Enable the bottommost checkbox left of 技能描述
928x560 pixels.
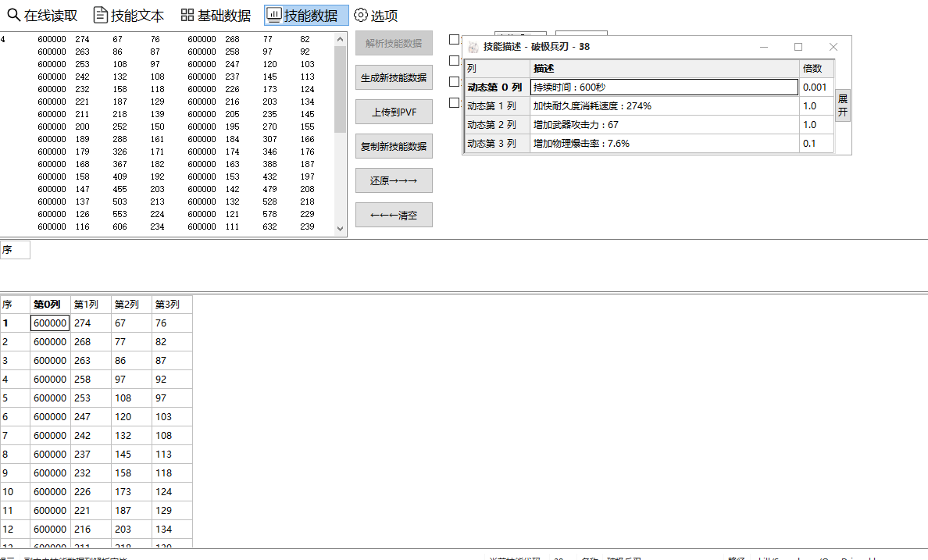coord(454,102)
